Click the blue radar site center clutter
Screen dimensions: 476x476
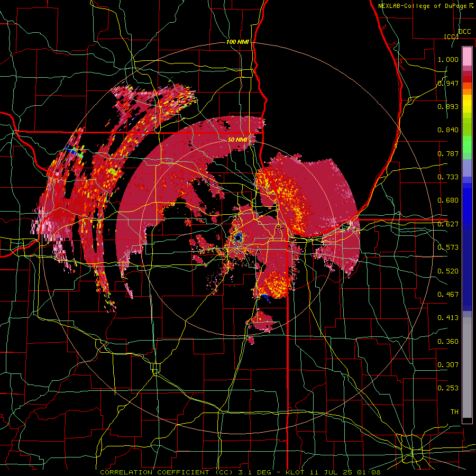click(239, 237)
